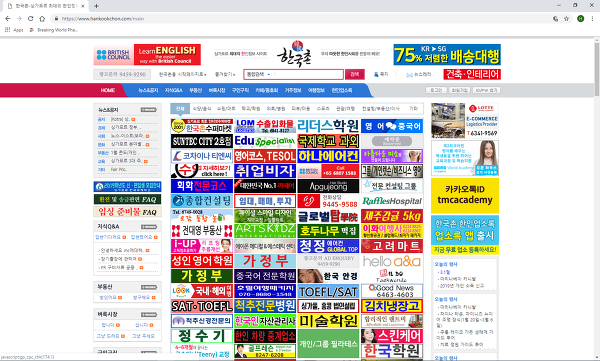This screenshot has height=361, width=600.
Task: Open a new browser tab
Action: coord(96,6)
